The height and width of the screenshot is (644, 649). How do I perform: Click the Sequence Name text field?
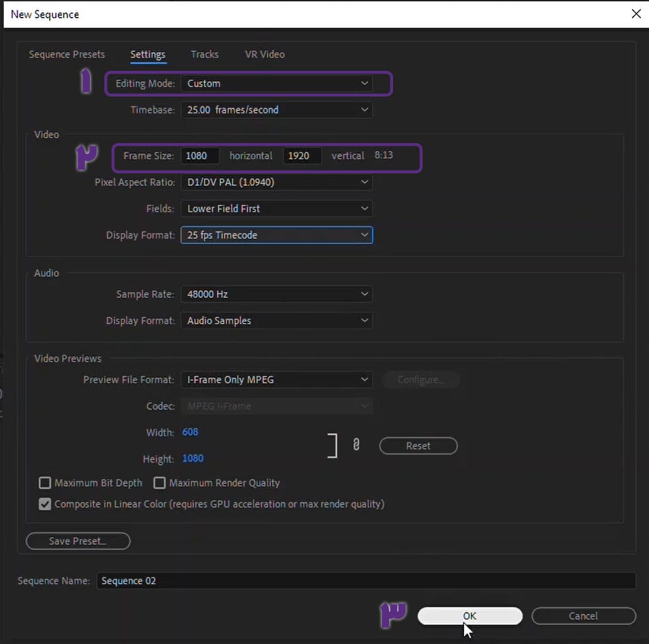pos(366,581)
